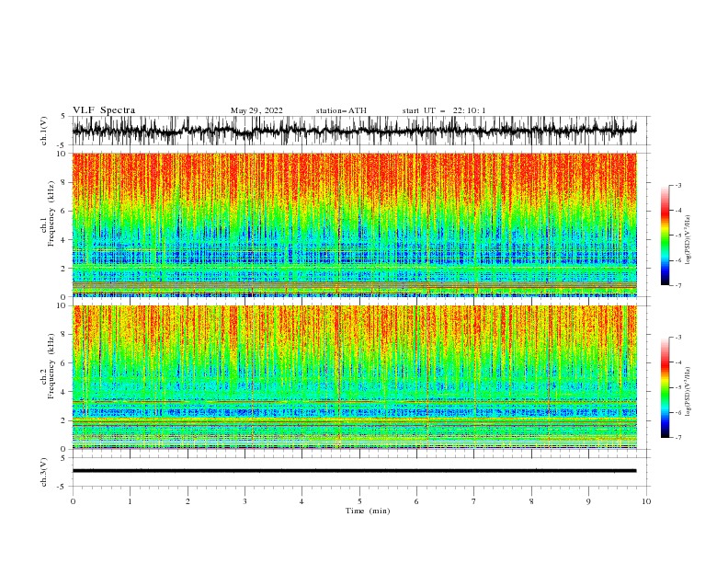The width and height of the screenshot is (728, 563).
Task: Click the "-3" tick on the ch.2 colorbar
Action: point(677,338)
